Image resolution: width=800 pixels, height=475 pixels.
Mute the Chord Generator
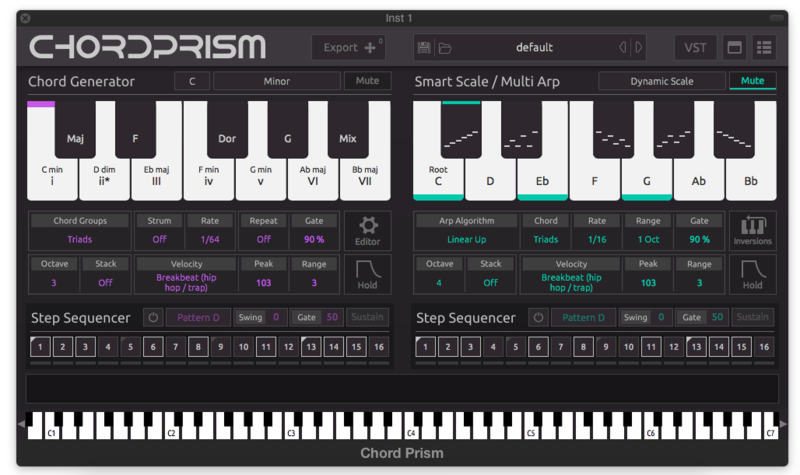coord(367,81)
